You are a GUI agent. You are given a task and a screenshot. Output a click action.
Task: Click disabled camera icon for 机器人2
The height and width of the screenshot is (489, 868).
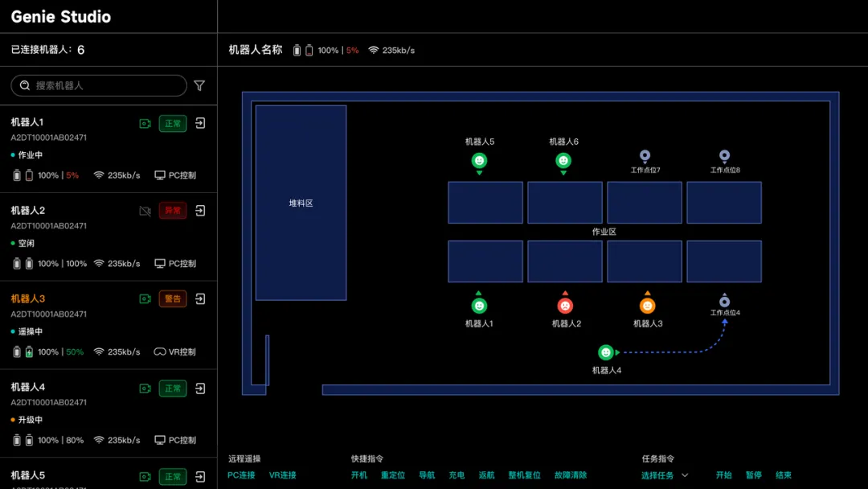pos(145,211)
